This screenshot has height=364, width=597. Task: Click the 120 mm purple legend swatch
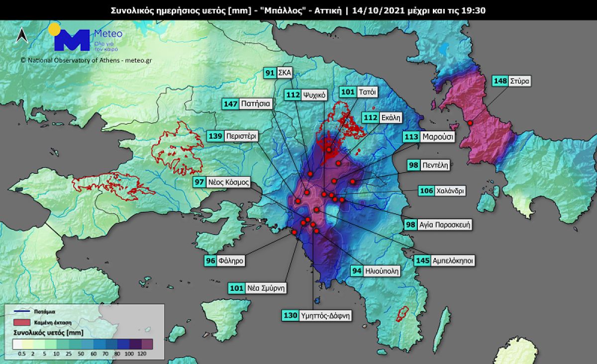point(147,344)
